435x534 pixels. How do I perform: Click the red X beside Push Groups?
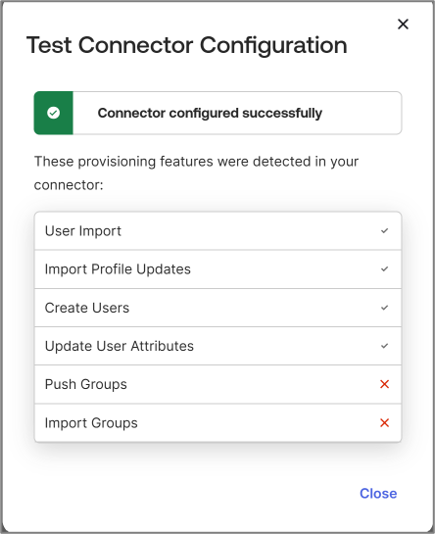click(x=385, y=384)
